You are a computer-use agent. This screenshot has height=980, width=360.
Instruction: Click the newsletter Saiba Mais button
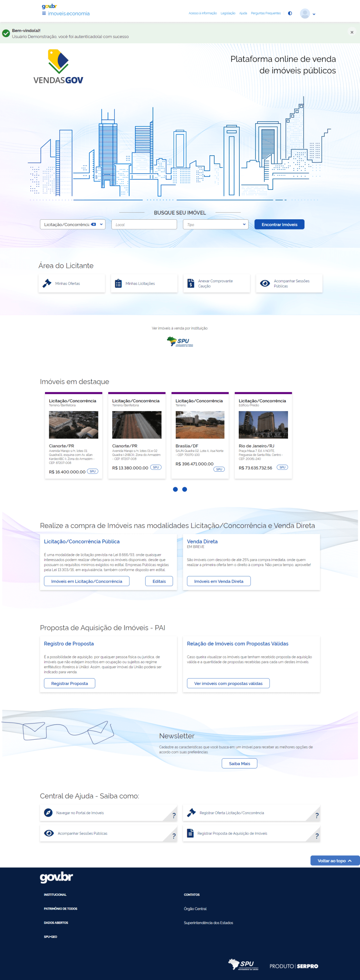(x=239, y=763)
